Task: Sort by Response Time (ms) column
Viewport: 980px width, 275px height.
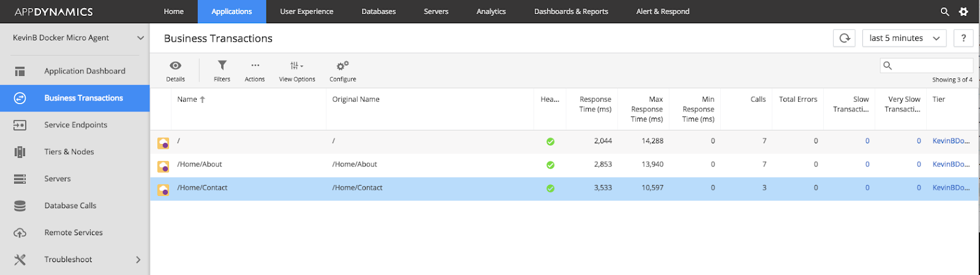Action: [595, 104]
